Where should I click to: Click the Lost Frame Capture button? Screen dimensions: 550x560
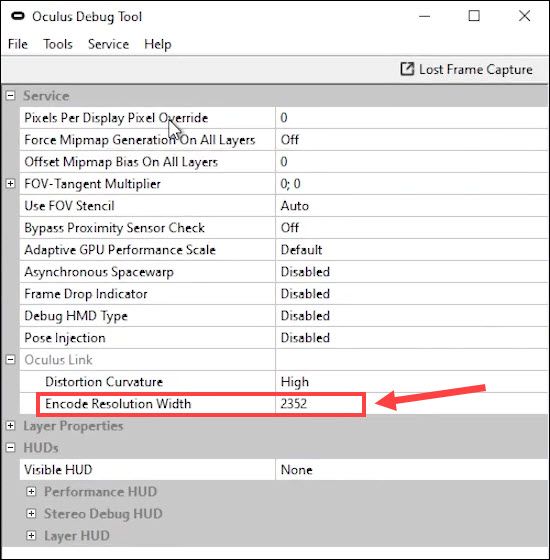coord(466,69)
